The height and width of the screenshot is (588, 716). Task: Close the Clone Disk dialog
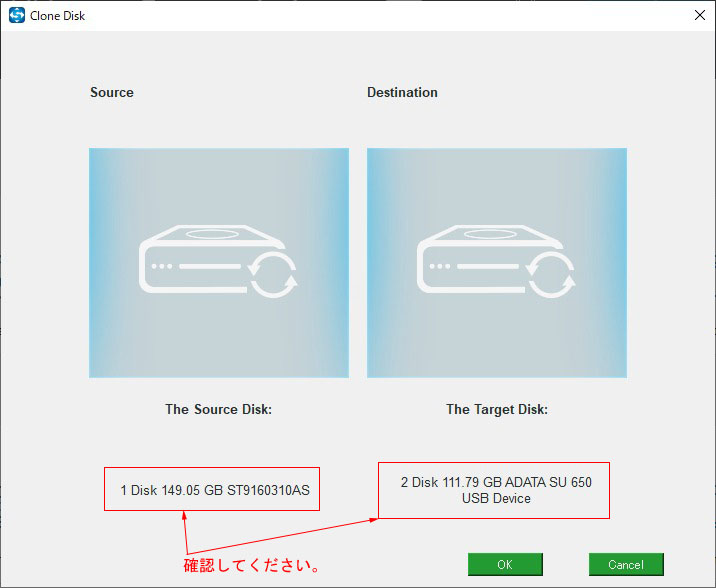pos(700,15)
